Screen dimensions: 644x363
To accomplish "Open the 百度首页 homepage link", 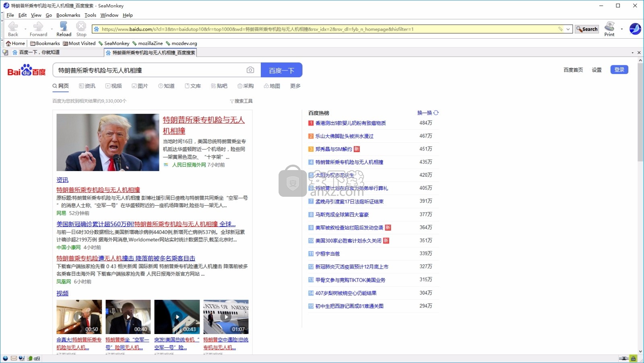I will [573, 70].
